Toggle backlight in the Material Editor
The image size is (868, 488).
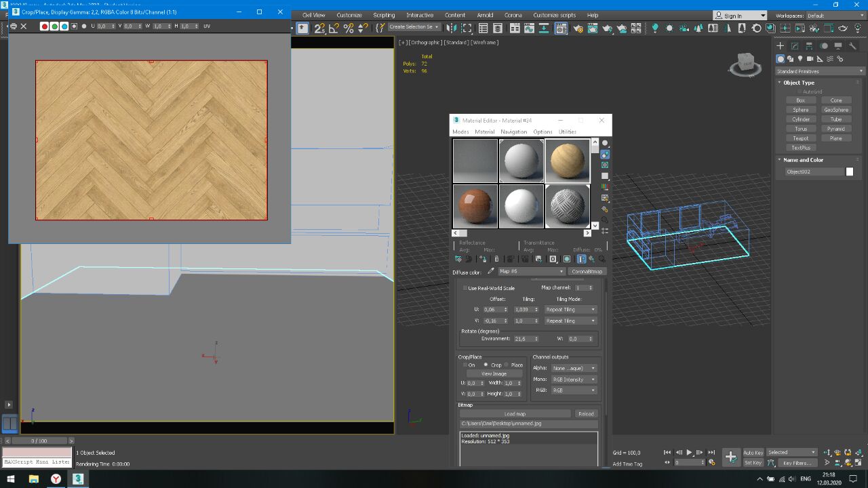click(x=605, y=154)
